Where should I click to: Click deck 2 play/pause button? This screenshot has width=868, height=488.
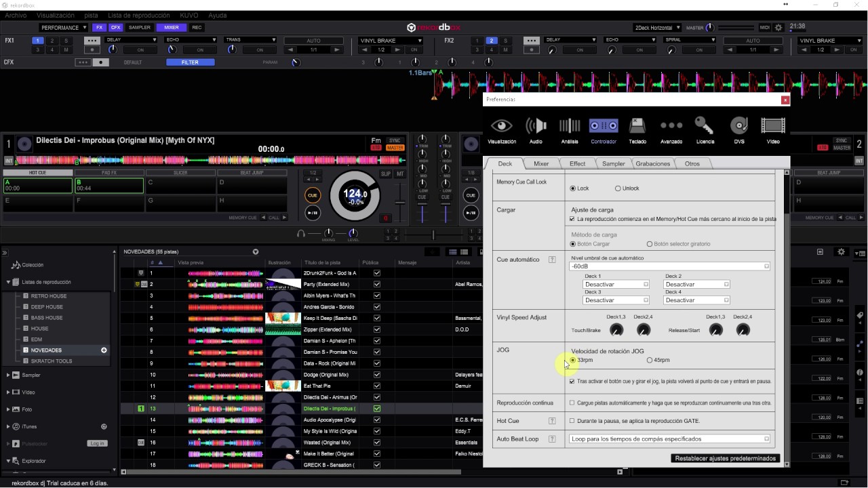click(471, 213)
